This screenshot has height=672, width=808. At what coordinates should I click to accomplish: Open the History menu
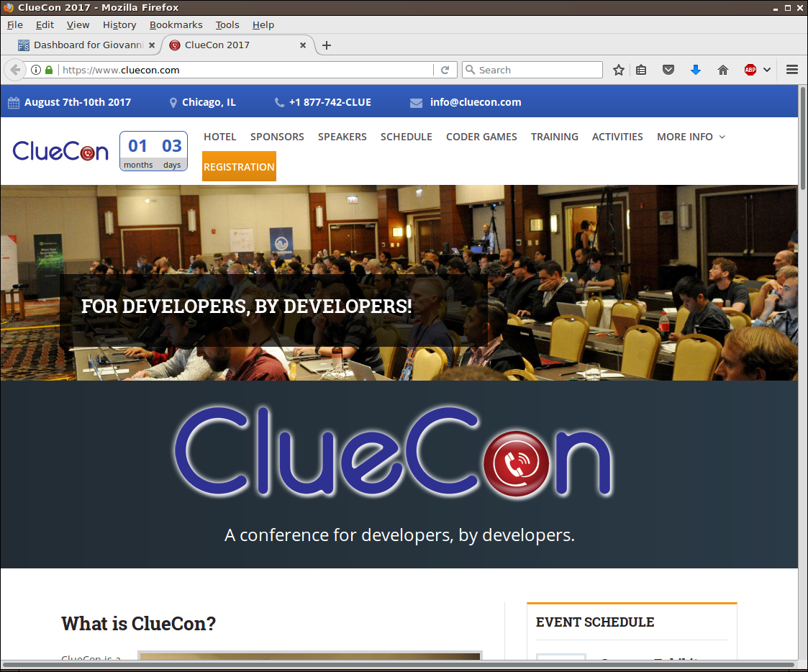[119, 24]
